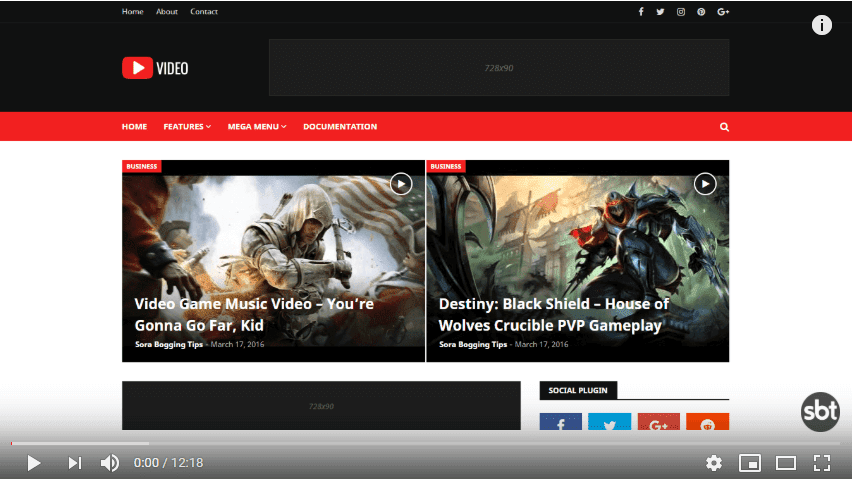Click the Facebook social plugin button
This screenshot has width=852, height=479.
(561, 421)
